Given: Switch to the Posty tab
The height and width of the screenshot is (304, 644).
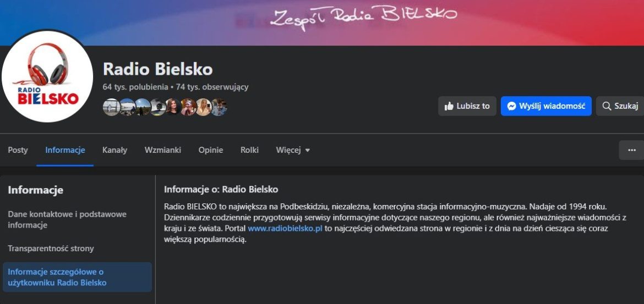Looking at the screenshot, I should [x=18, y=150].
